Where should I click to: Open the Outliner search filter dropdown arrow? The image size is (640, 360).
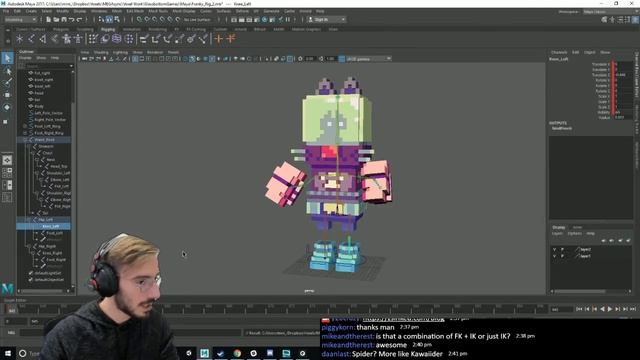click(71, 66)
